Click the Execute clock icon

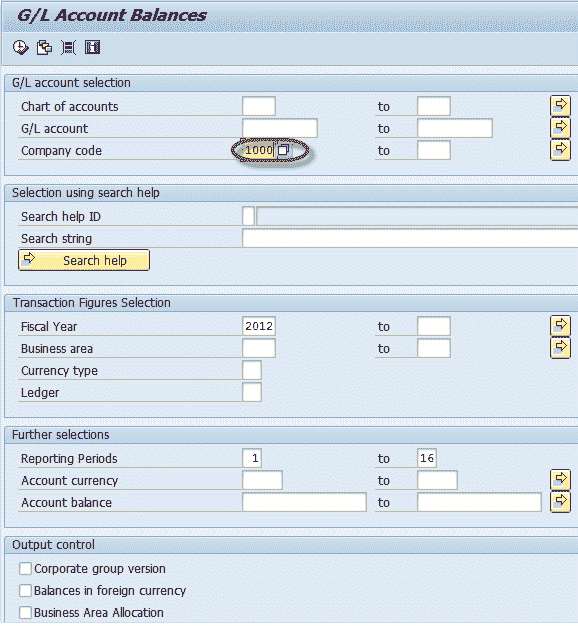[20, 48]
